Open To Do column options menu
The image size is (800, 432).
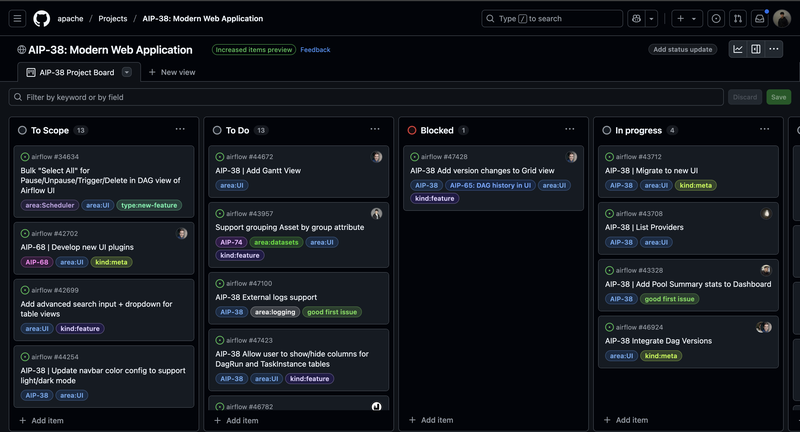tap(375, 129)
